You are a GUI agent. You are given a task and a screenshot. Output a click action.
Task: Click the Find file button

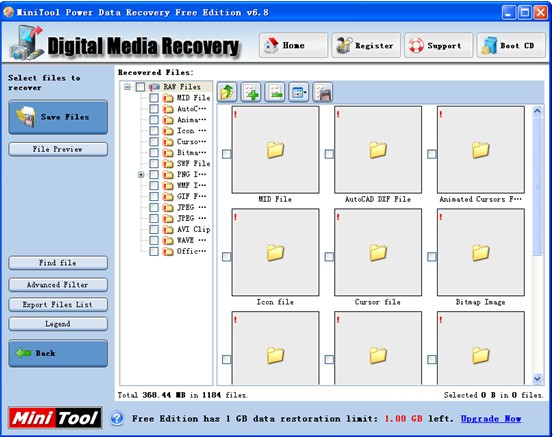pyautogui.click(x=58, y=263)
